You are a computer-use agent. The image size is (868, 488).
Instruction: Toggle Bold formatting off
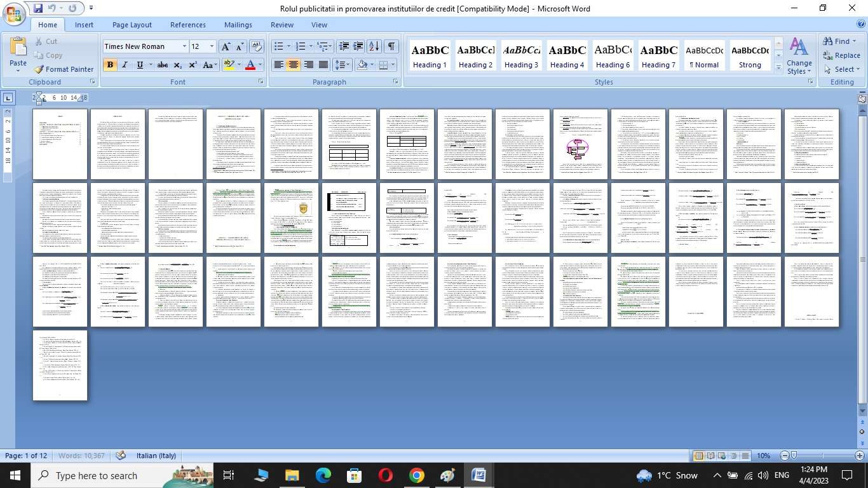pos(110,65)
